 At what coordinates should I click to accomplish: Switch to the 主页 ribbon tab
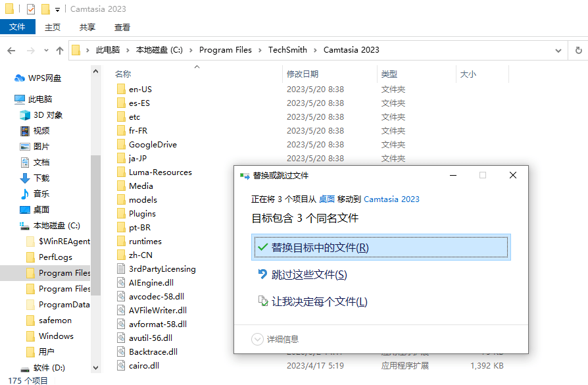pyautogui.click(x=53, y=28)
